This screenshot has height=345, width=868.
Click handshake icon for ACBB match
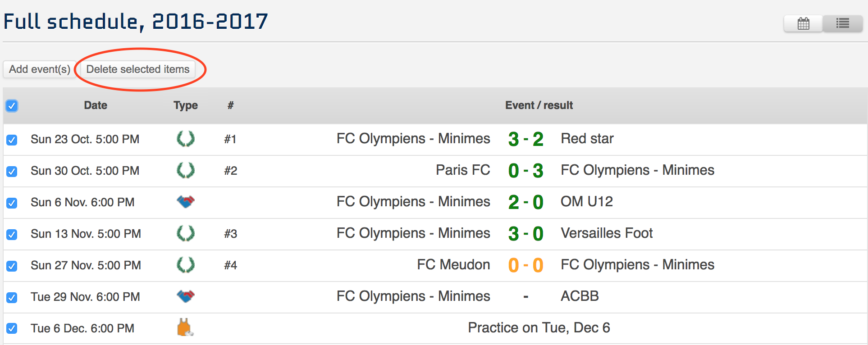point(186,296)
